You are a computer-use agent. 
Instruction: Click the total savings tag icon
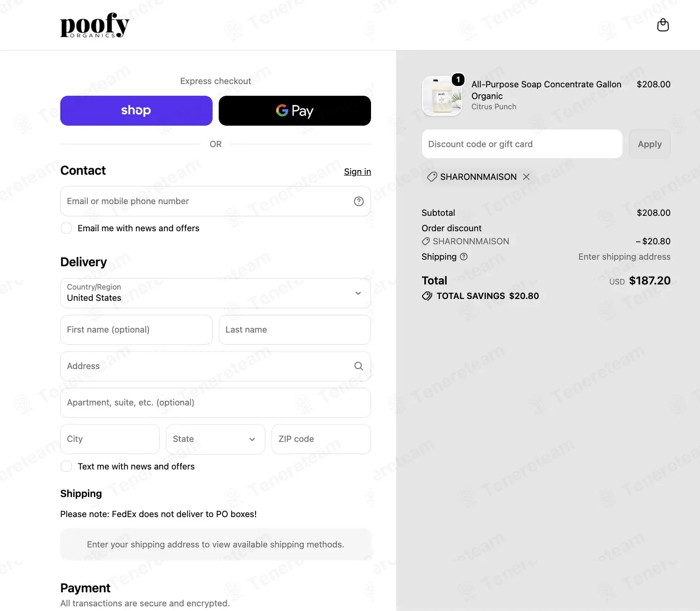click(427, 296)
